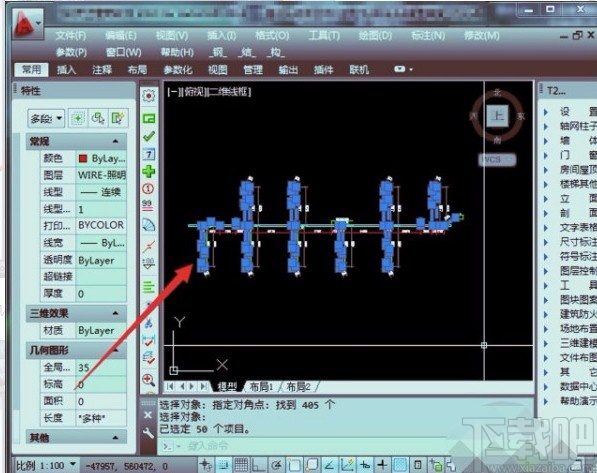597x473 pixels.
Task: Click the wrench icon beside command line
Action: (148, 433)
